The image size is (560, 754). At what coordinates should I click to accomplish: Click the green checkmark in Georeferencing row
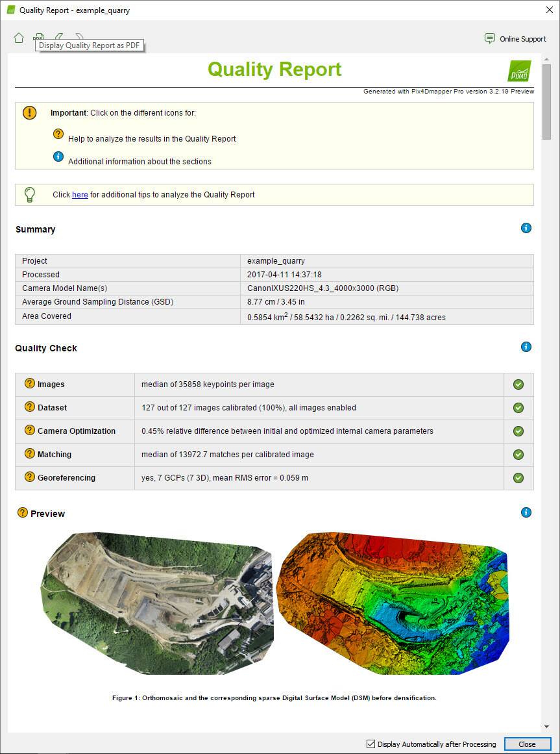click(518, 478)
